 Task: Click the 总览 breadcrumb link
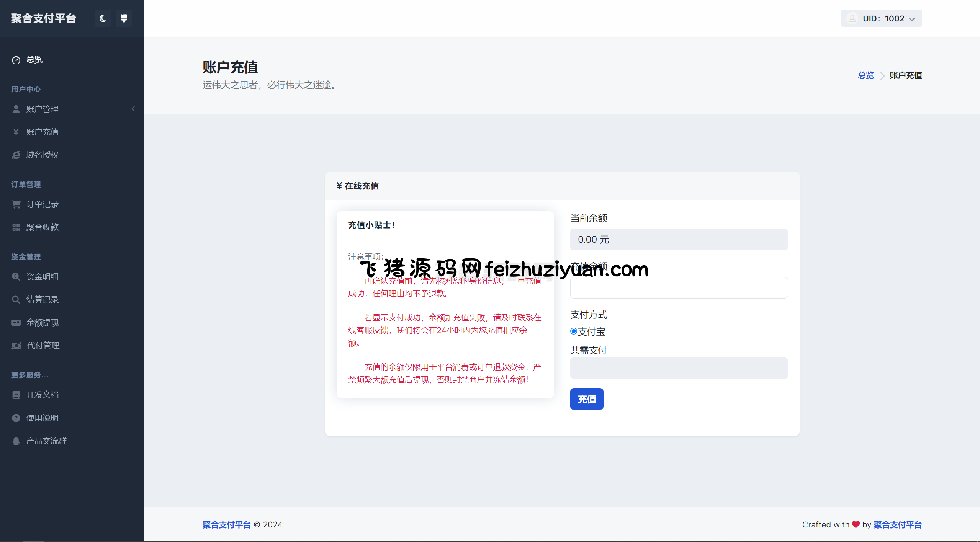(x=865, y=75)
